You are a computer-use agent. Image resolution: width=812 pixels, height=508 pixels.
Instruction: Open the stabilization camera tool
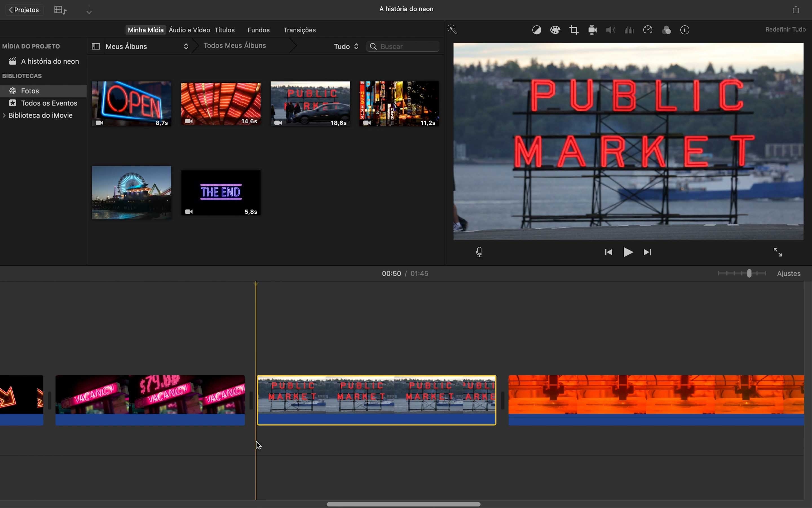pos(592,30)
